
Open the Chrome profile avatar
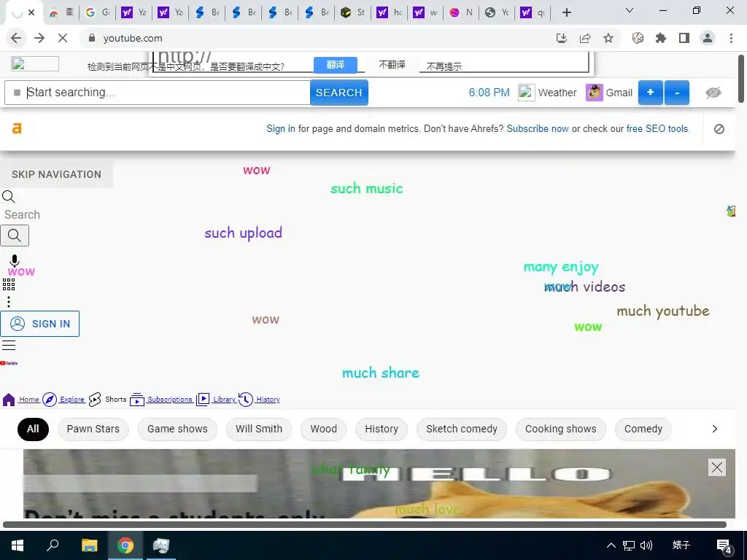[708, 38]
